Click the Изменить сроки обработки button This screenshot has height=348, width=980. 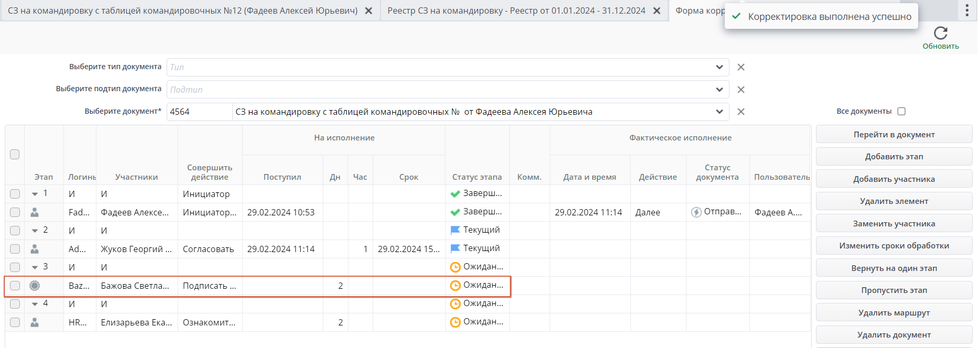click(x=894, y=246)
